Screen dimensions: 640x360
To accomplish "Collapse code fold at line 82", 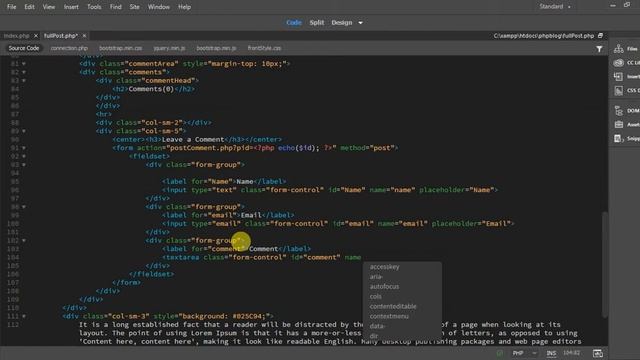I will click(24, 72).
